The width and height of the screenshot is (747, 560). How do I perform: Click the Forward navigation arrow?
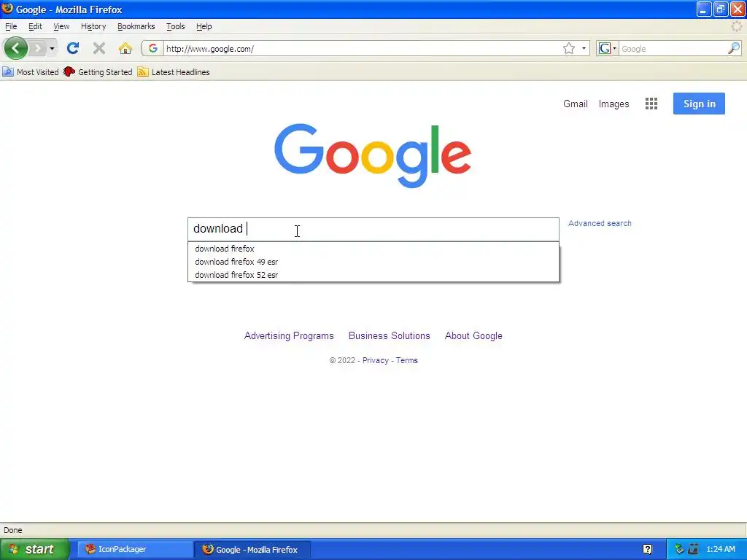pyautogui.click(x=38, y=48)
